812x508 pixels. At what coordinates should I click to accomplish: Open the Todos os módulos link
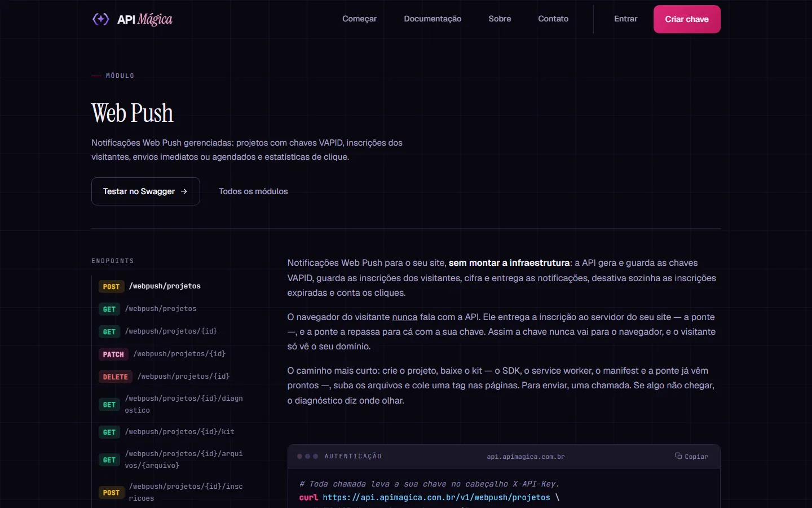pyautogui.click(x=253, y=191)
